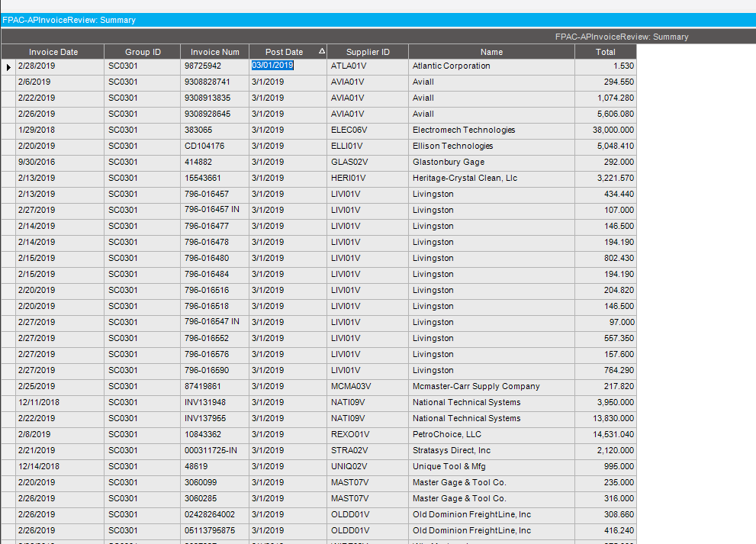
Task: Sort by the Name column header
Action: point(491,52)
